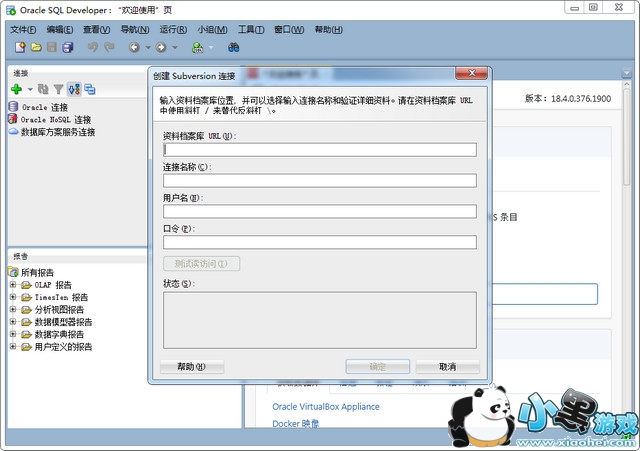Click the green plus New Connection icon

(x=16, y=89)
